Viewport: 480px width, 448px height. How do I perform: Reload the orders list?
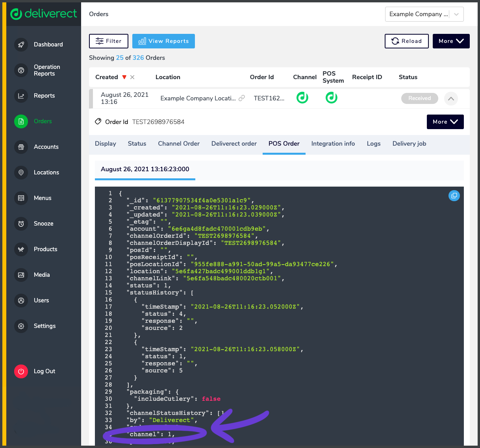point(407,41)
